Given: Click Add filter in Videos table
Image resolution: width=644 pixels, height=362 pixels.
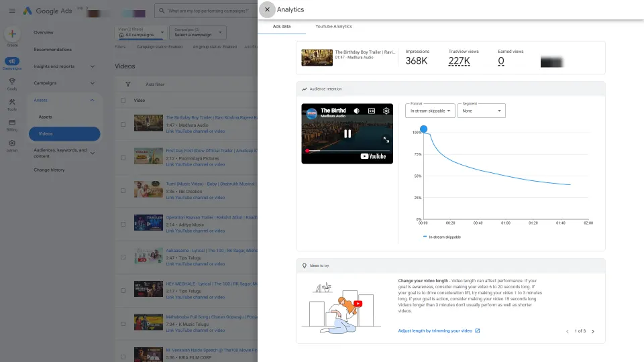Looking at the screenshot, I should pyautogui.click(x=155, y=84).
